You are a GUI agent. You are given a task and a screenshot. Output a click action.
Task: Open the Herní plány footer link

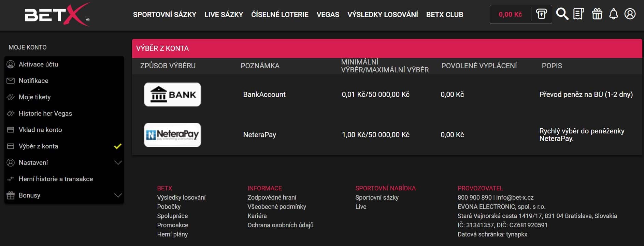(x=172, y=234)
